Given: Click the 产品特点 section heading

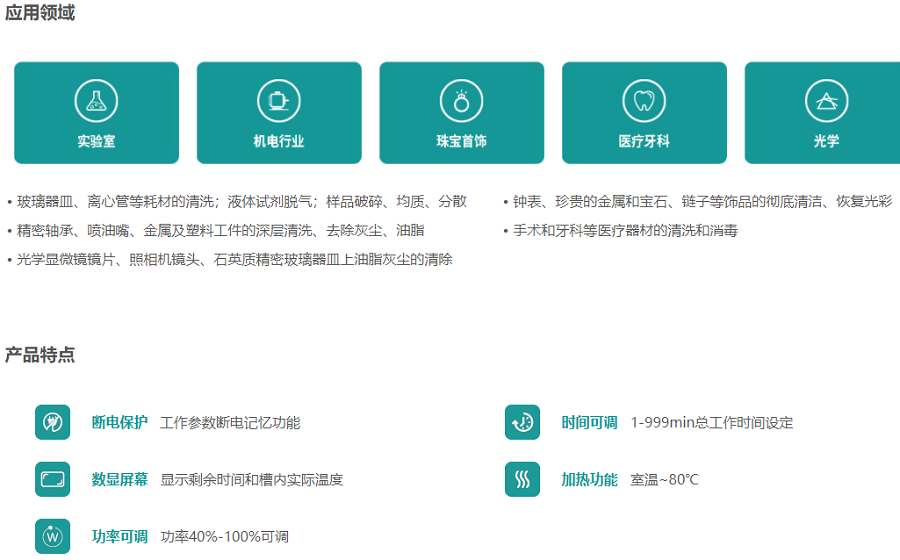Looking at the screenshot, I should coord(40,355).
